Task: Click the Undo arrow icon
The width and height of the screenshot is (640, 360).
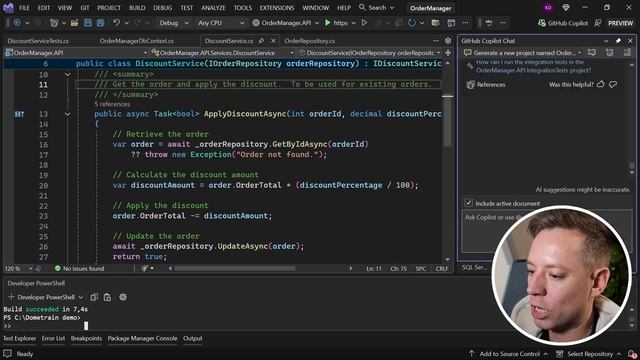Action: pyautogui.click(x=117, y=23)
